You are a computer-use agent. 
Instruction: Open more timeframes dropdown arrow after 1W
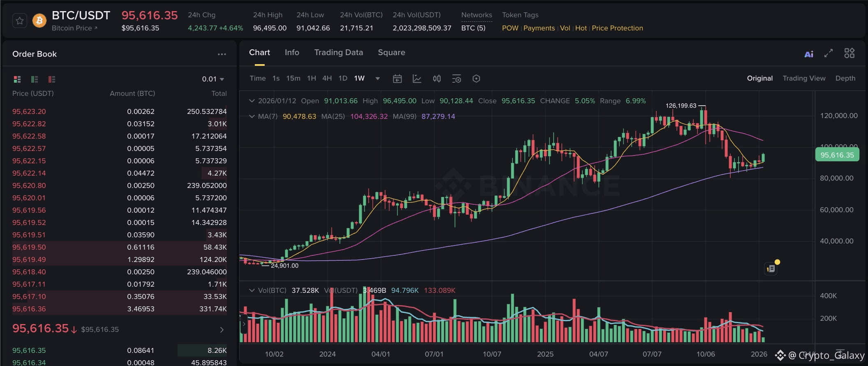click(378, 79)
